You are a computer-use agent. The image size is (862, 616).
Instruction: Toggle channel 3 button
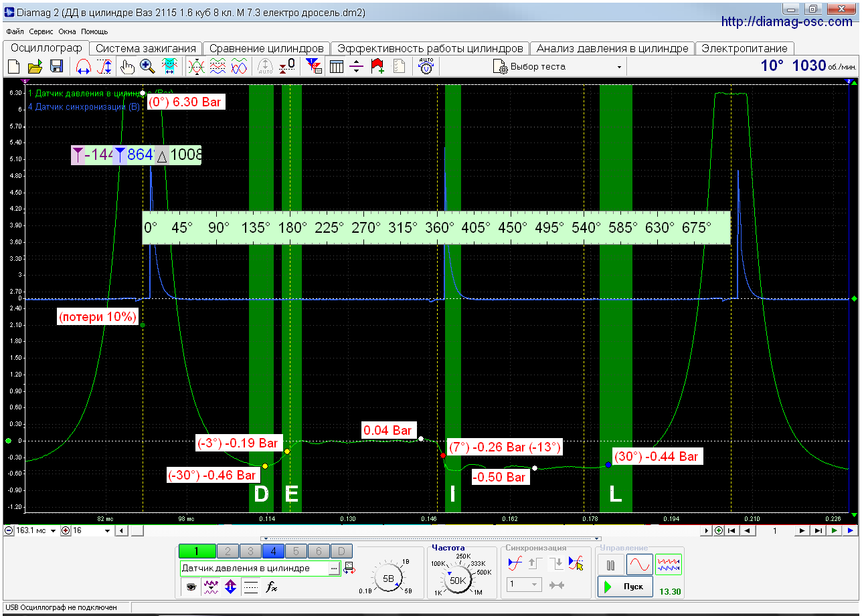250,551
